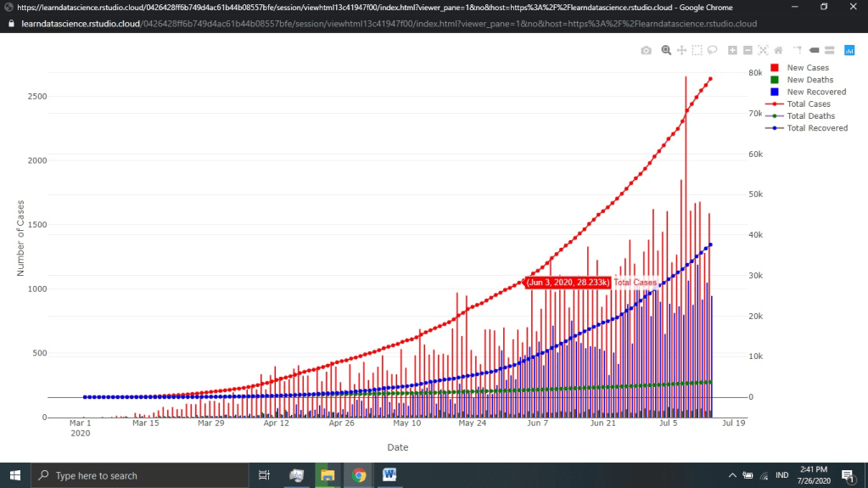Viewport: 868px width, 488px height.
Task: Enable compare data on hover
Action: [829, 50]
